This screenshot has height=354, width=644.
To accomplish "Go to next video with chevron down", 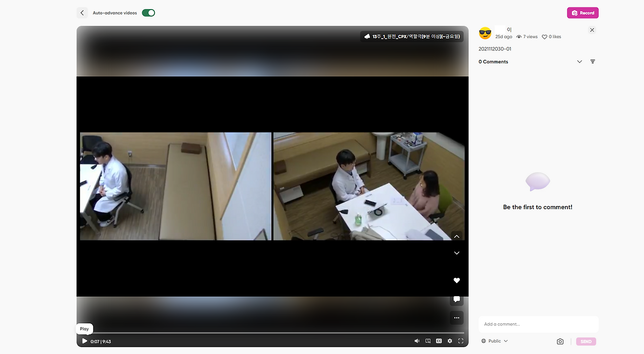I will pyautogui.click(x=456, y=253).
